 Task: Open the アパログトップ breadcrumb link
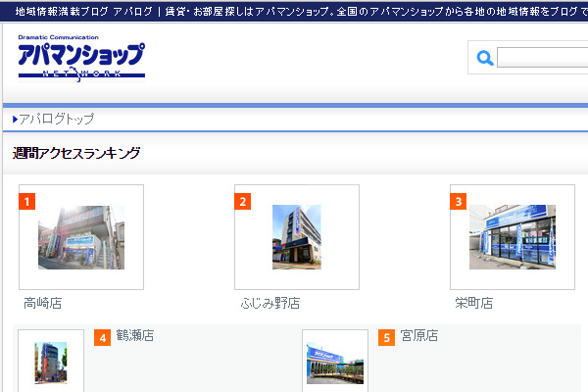click(x=57, y=119)
